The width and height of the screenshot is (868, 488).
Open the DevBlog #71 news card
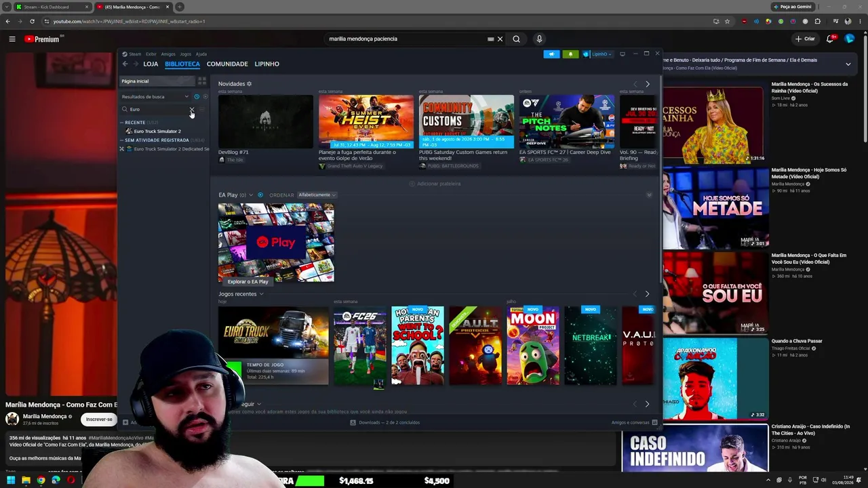(x=266, y=122)
